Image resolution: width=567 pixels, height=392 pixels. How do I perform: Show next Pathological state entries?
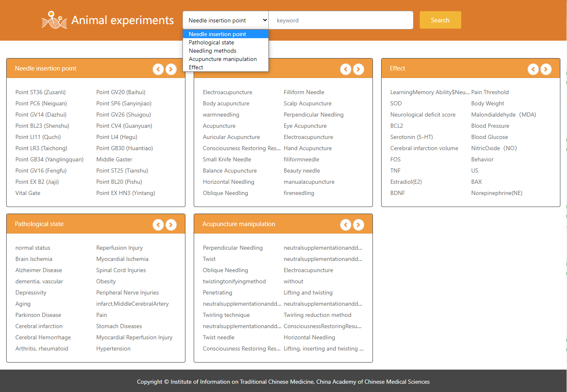coord(171,225)
